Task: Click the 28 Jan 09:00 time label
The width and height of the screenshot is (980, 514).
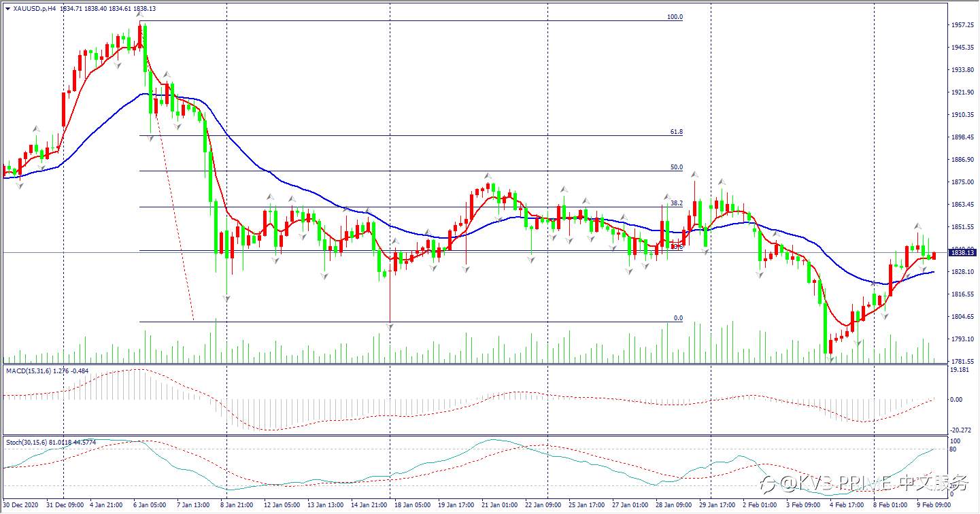Action: click(x=673, y=506)
